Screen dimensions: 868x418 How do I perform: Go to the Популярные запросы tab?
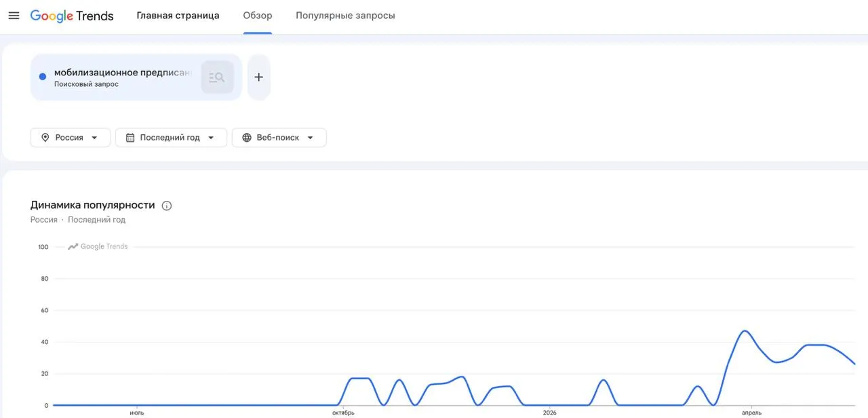345,16
